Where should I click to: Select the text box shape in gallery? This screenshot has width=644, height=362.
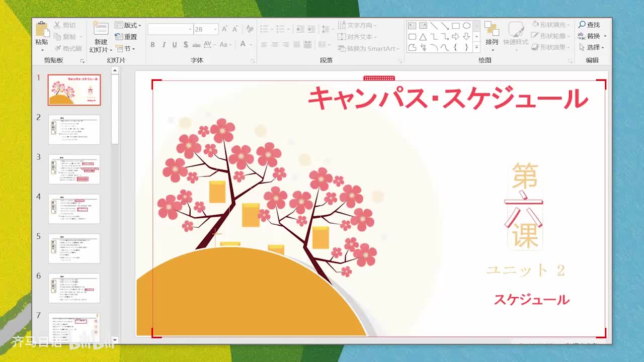coord(412,26)
